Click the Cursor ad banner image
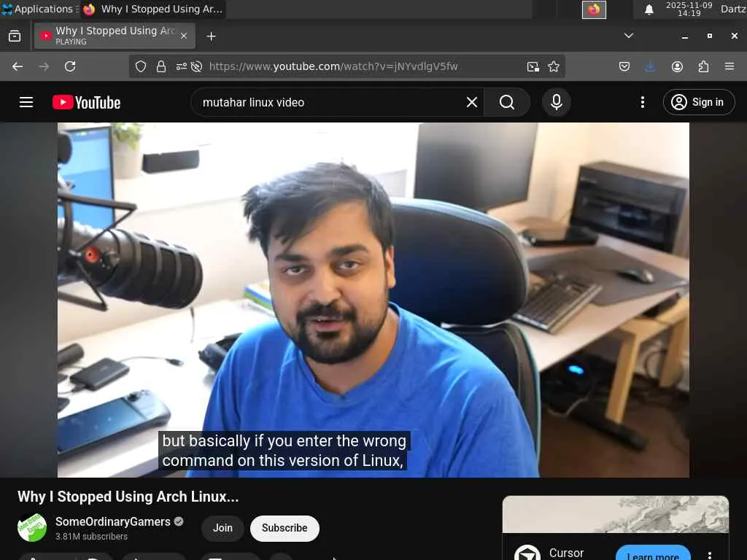747x560 pixels. [x=616, y=514]
